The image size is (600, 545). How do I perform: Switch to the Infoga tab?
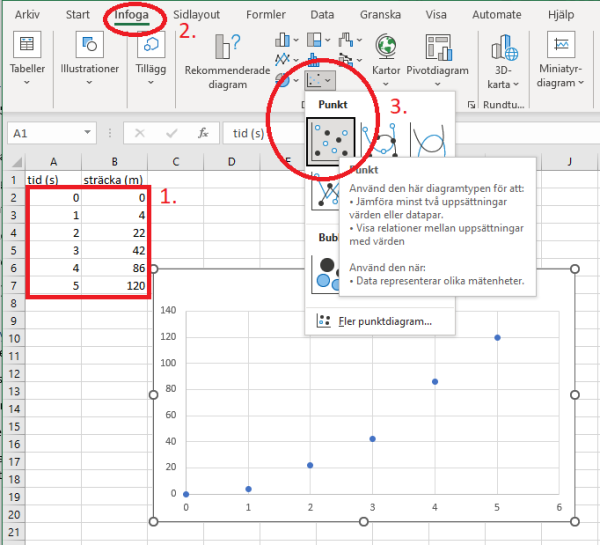pos(133,15)
